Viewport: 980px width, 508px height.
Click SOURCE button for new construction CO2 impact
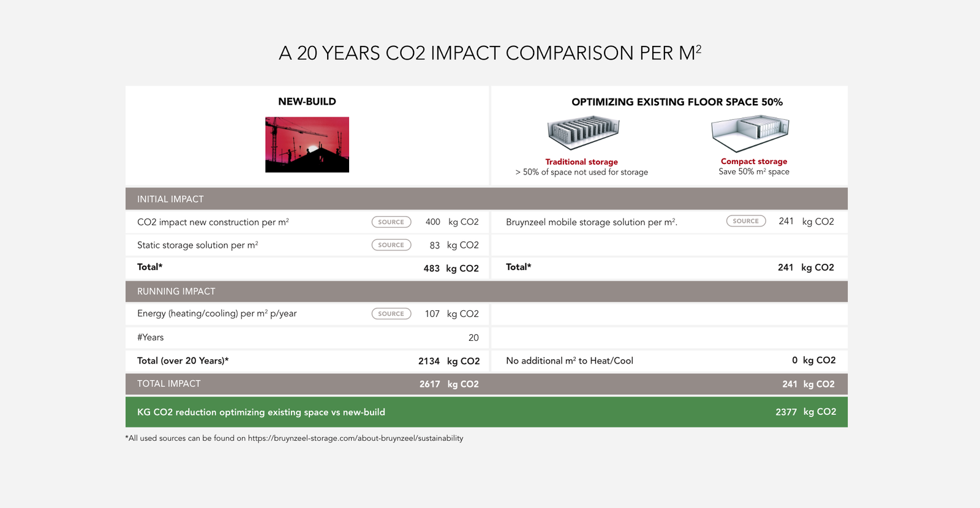[x=391, y=222]
